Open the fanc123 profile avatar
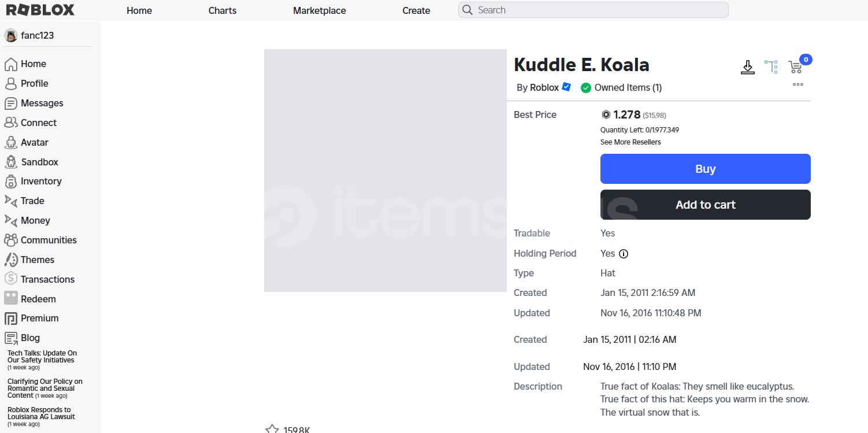Screen dimensions: 868x433 point(10,35)
